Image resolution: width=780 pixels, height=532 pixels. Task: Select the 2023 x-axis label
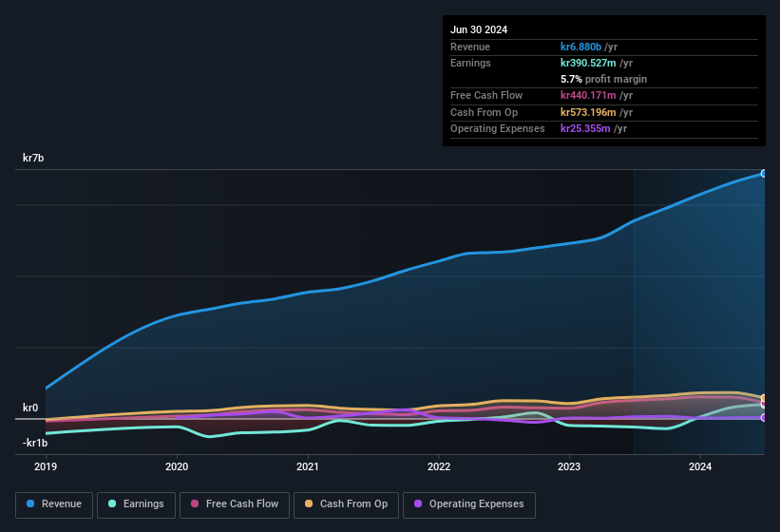pos(569,466)
